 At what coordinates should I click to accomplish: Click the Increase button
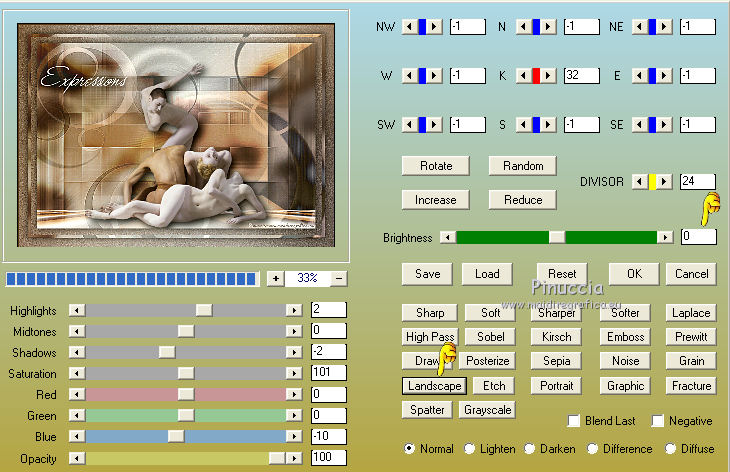(x=436, y=200)
